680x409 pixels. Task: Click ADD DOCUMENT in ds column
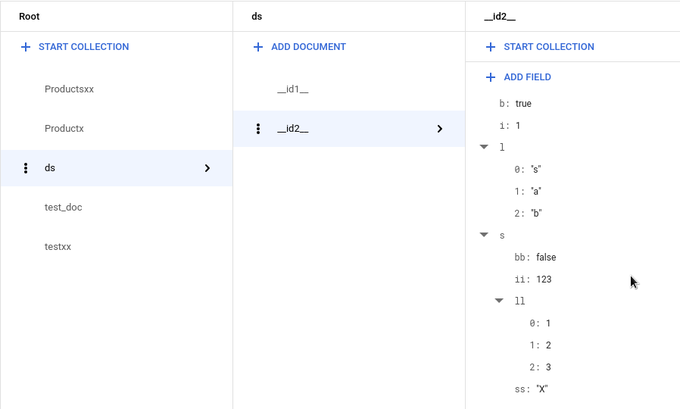point(308,47)
